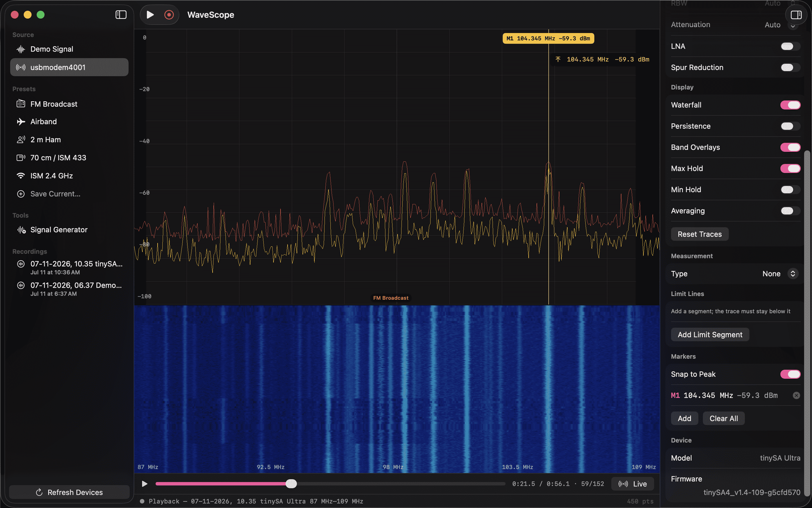Click the unplayed part of the playback track

coord(401,484)
